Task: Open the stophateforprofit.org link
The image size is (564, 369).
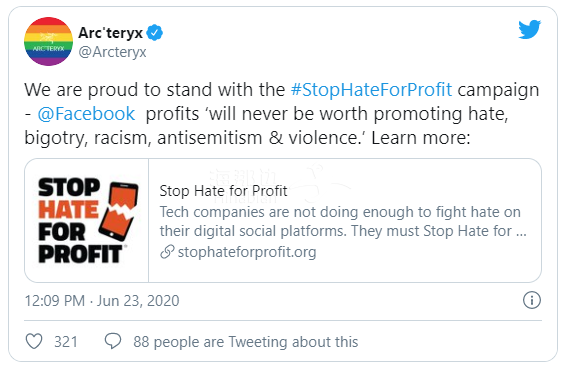Action: (247, 252)
